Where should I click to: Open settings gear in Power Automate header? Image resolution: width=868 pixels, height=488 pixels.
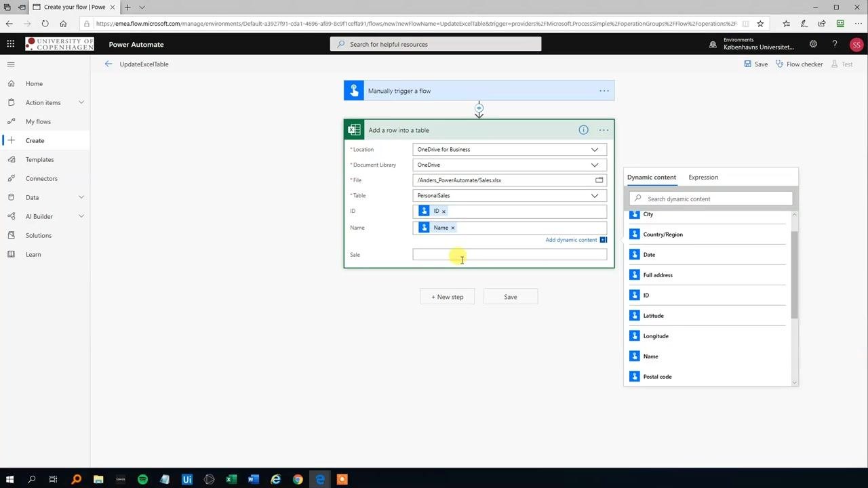click(x=813, y=44)
